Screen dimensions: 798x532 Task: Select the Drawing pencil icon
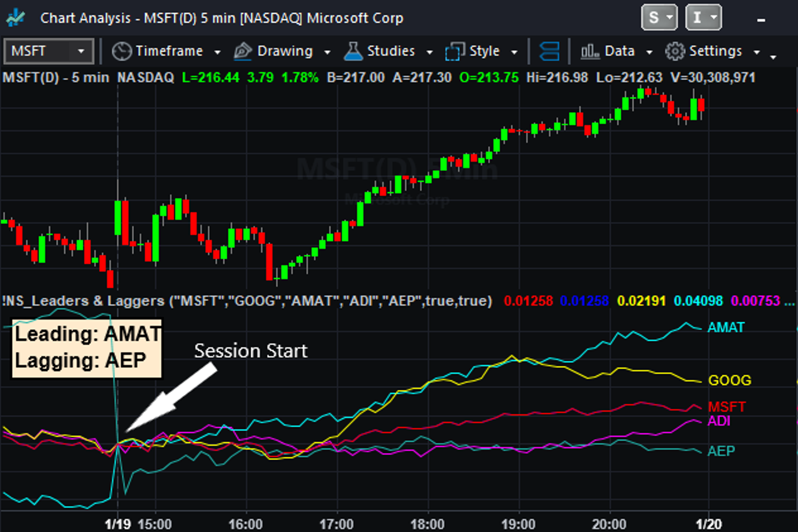pos(243,51)
